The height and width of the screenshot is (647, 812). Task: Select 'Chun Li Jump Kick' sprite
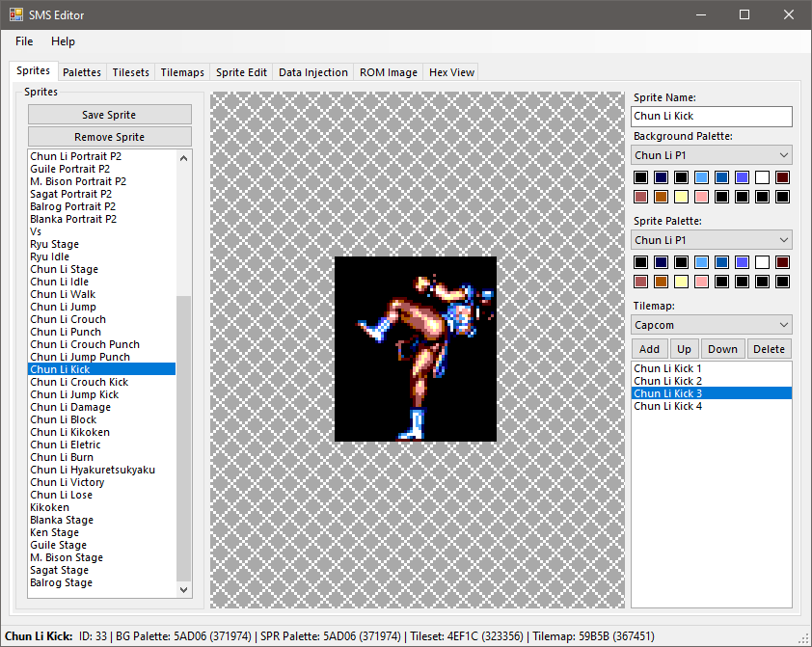pyautogui.click(x=102, y=395)
